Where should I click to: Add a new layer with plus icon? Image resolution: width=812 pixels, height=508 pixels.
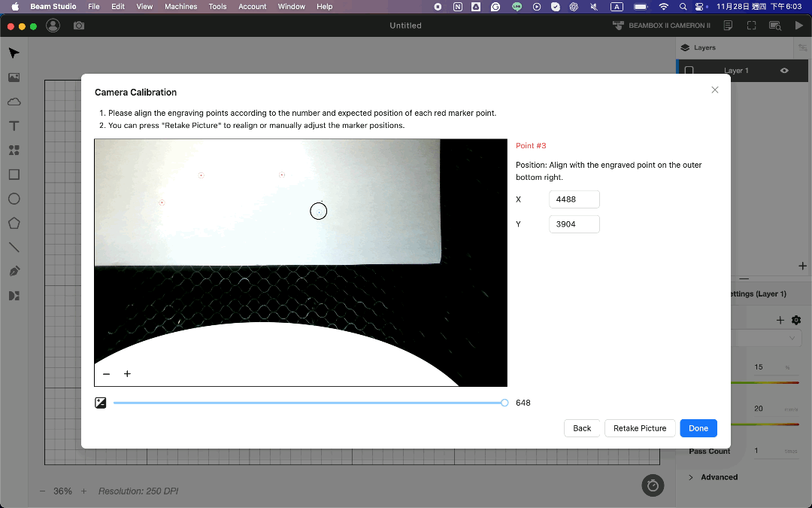click(x=802, y=266)
